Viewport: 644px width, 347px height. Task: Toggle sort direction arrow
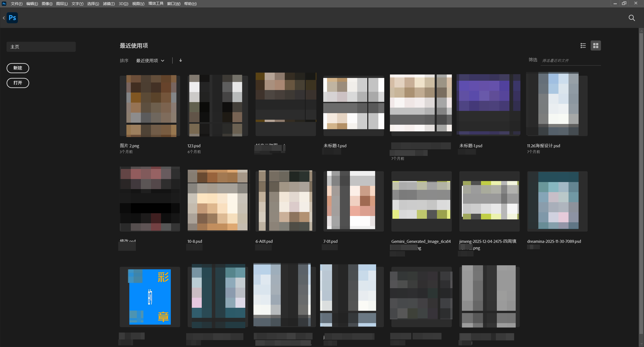(x=181, y=60)
